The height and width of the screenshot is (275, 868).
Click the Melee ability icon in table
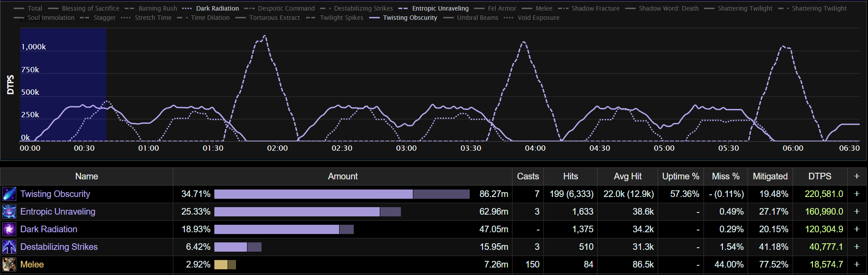click(x=9, y=264)
